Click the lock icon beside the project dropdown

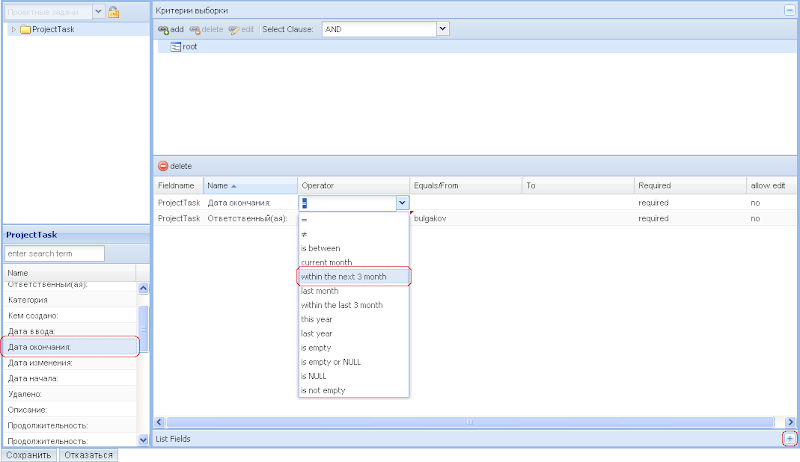coord(114,12)
